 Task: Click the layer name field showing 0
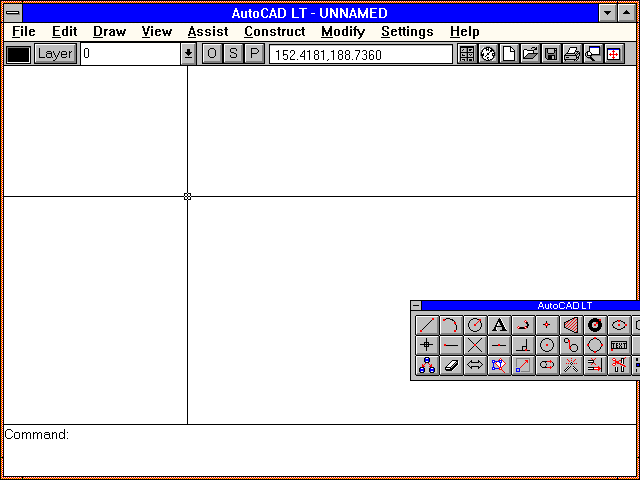[x=131, y=54]
